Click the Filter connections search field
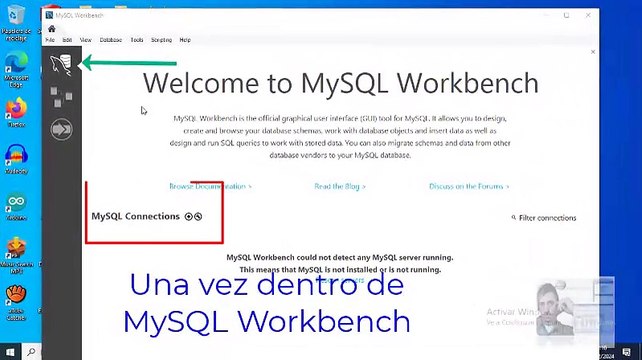 [547, 218]
